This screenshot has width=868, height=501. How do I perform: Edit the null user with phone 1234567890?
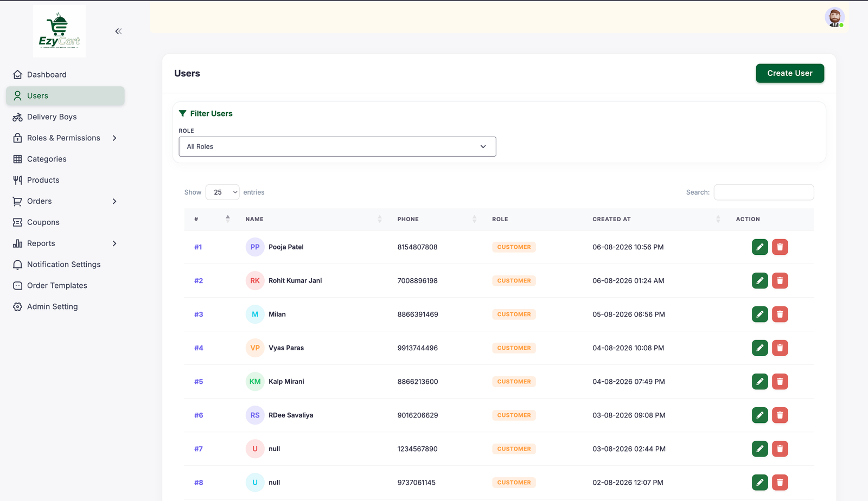(x=759, y=449)
